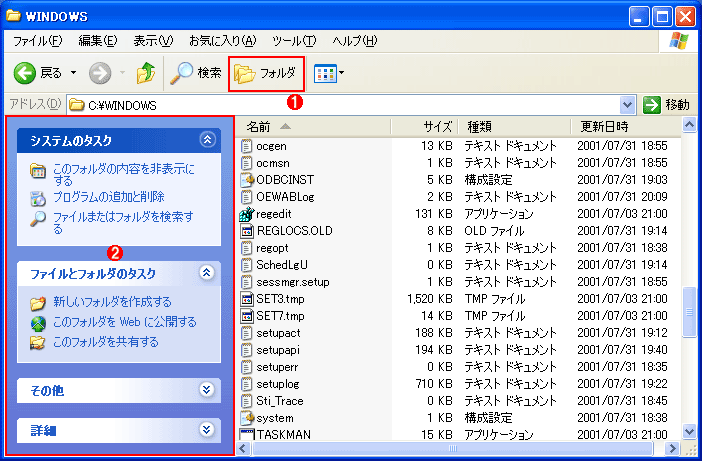This screenshot has width=702, height=461.
Task: Click the vertical scrollbar thumb
Action: pos(689,312)
